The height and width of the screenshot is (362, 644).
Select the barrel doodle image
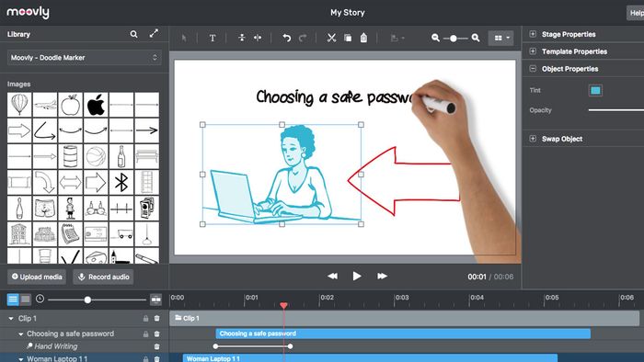coord(70,156)
